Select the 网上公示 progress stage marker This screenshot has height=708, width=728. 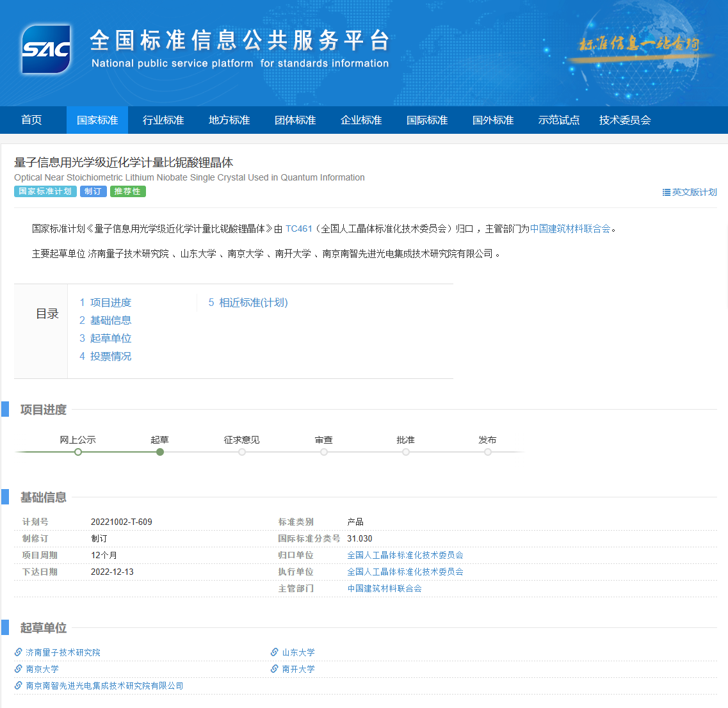(78, 452)
